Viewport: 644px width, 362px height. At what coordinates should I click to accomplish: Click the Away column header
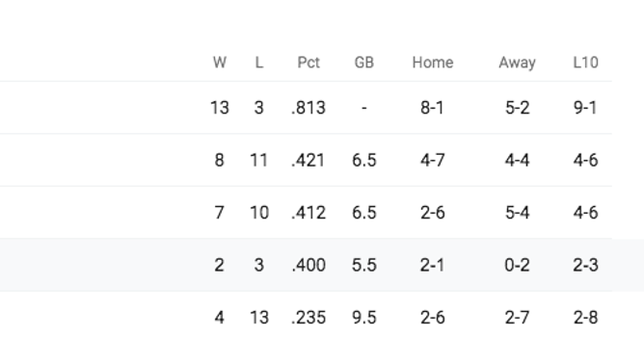click(x=517, y=63)
